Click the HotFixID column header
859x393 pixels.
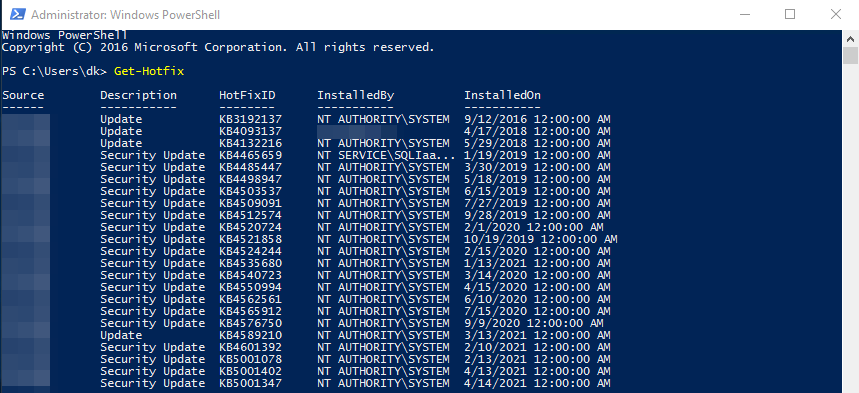pos(247,95)
